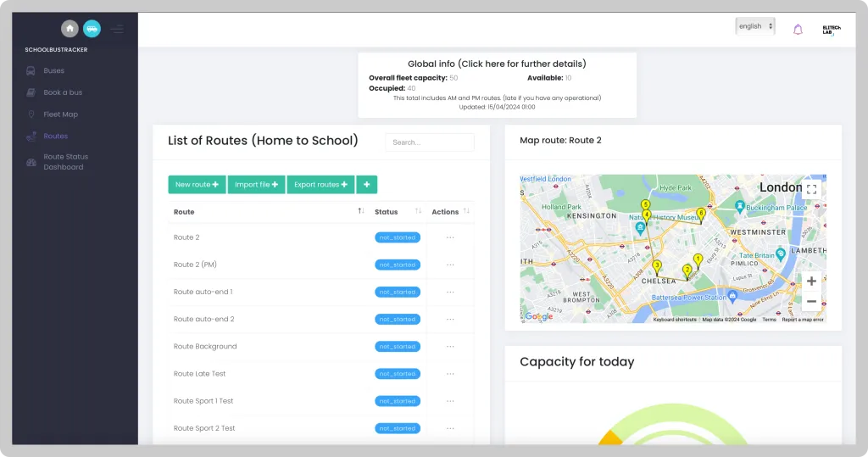Screen dimensions: 868x457
Task: Sort the table by the Route column
Action: pos(361,211)
